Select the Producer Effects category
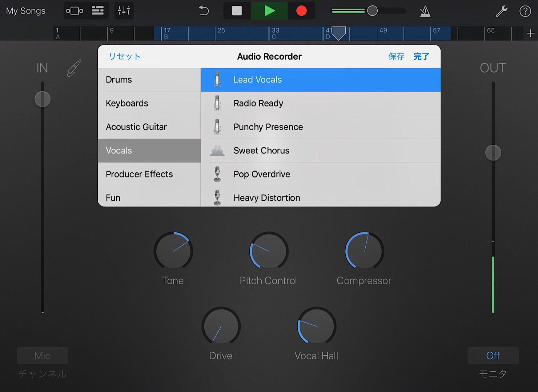Viewport: 538px width, 392px height. (149, 174)
